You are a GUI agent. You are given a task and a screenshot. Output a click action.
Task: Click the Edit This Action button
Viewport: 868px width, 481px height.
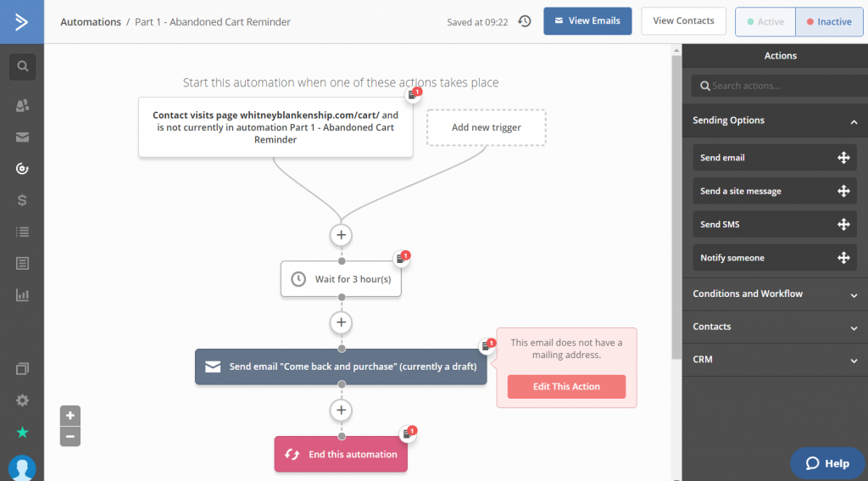click(x=566, y=387)
